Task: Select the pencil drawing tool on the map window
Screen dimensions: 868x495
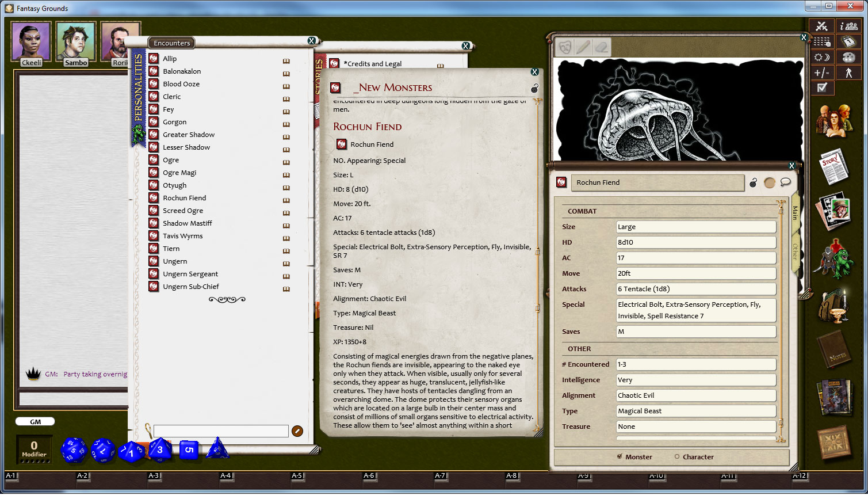Action: [x=583, y=48]
